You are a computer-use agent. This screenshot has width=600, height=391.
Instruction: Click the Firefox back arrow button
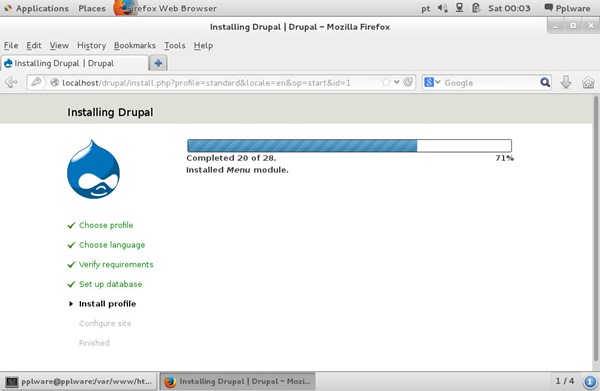pyautogui.click(x=11, y=82)
